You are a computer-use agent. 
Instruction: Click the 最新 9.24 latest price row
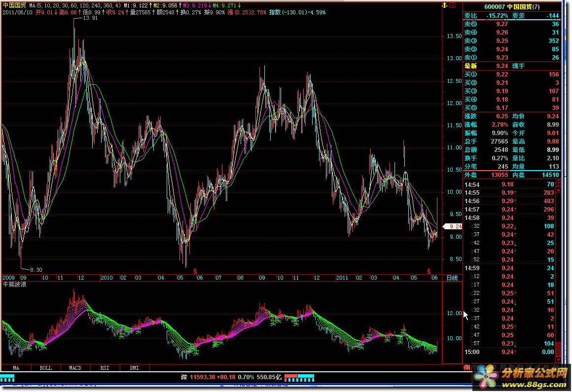click(511, 66)
